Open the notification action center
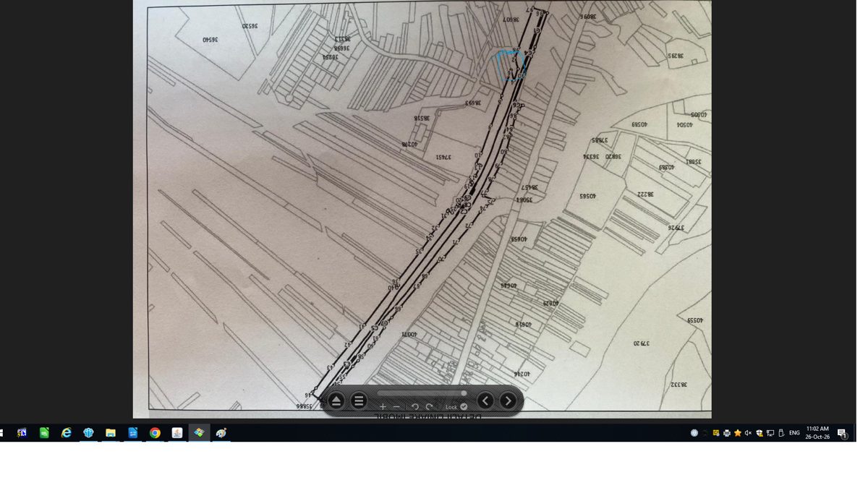 pyautogui.click(x=843, y=433)
